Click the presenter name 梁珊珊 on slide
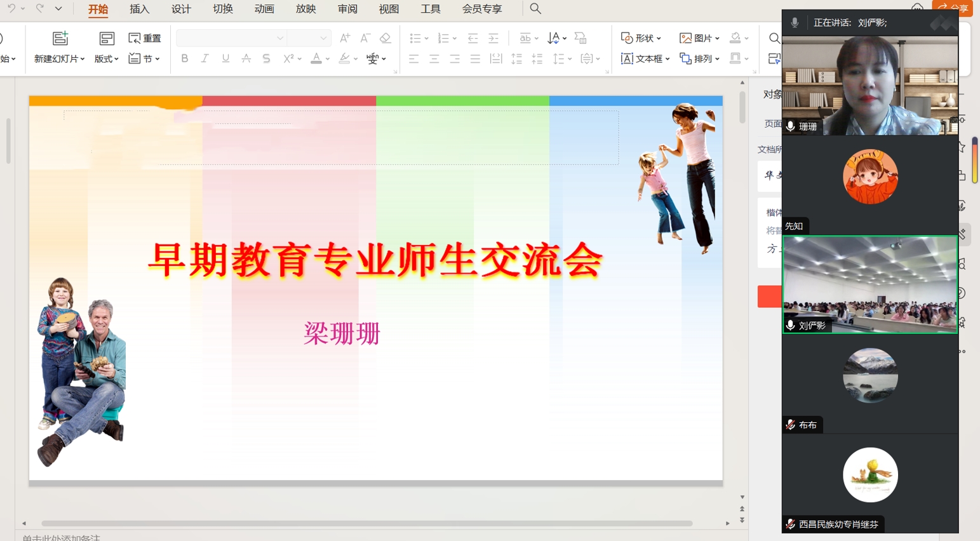This screenshot has width=980, height=541. pyautogui.click(x=342, y=333)
